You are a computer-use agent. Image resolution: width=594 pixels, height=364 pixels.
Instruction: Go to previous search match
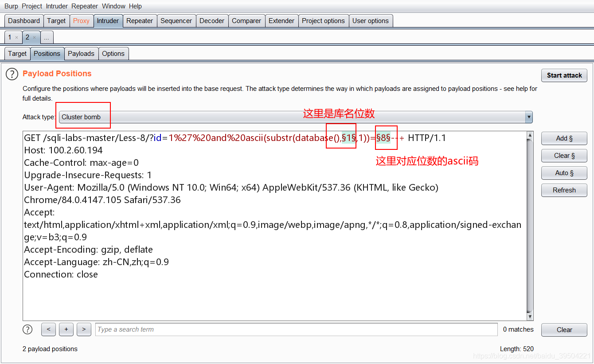(48, 329)
